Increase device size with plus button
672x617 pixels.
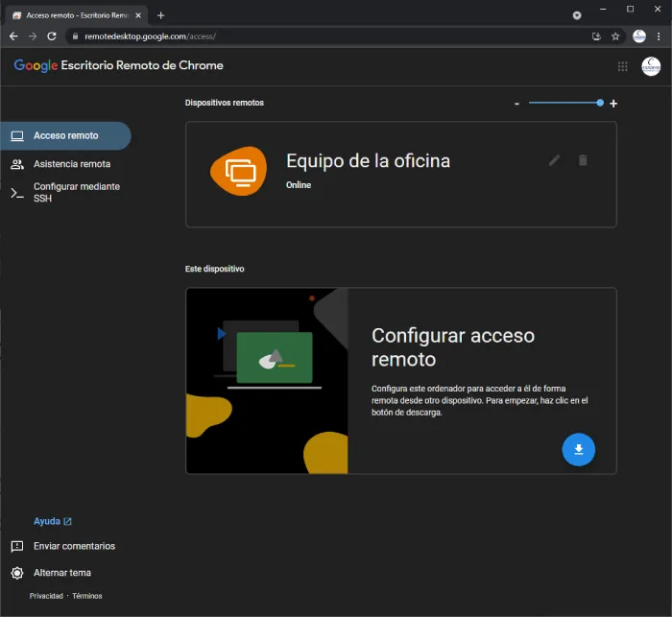click(613, 104)
